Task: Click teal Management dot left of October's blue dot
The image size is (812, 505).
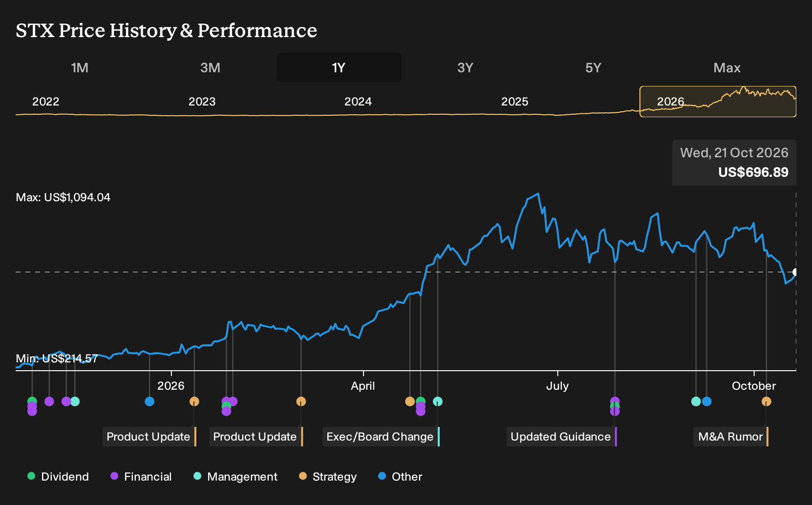Action: tap(696, 401)
